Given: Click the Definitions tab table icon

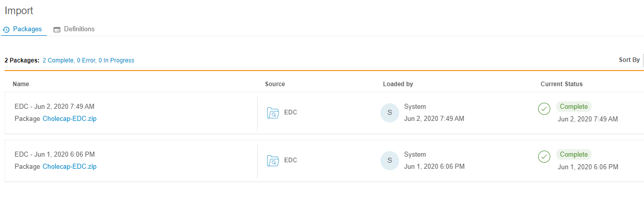Looking at the screenshot, I should tap(57, 30).
